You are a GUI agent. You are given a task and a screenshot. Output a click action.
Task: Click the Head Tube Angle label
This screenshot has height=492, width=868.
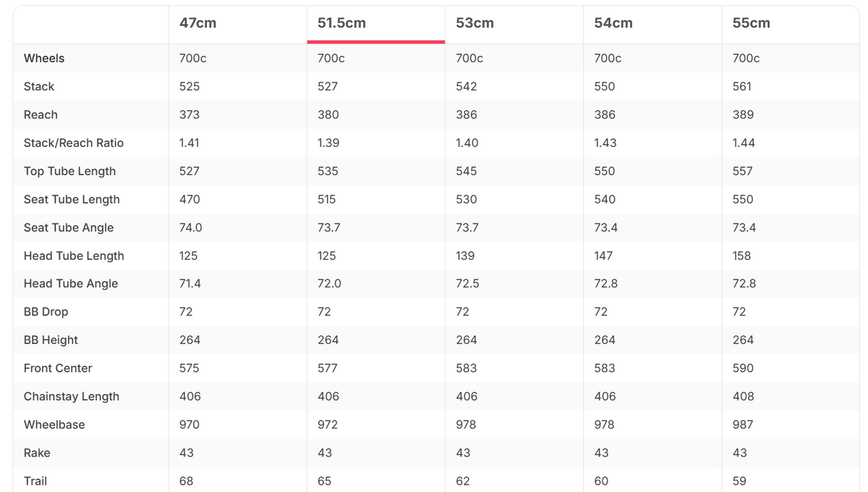tap(71, 284)
